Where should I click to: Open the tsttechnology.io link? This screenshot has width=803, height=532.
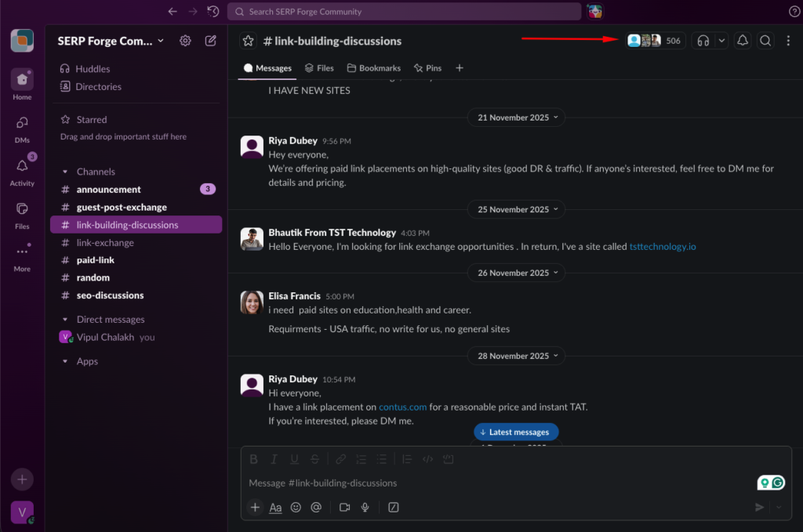[662, 246]
